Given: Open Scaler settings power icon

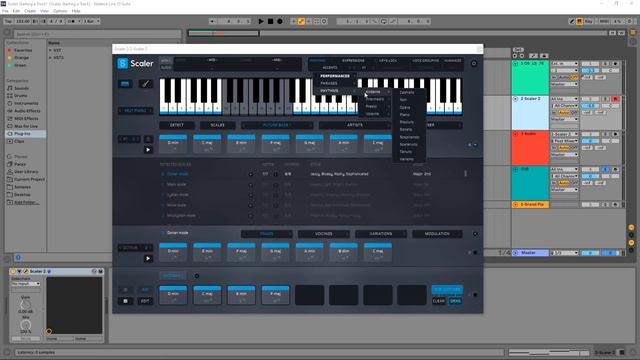Looking at the screenshot, I should 474,63.
